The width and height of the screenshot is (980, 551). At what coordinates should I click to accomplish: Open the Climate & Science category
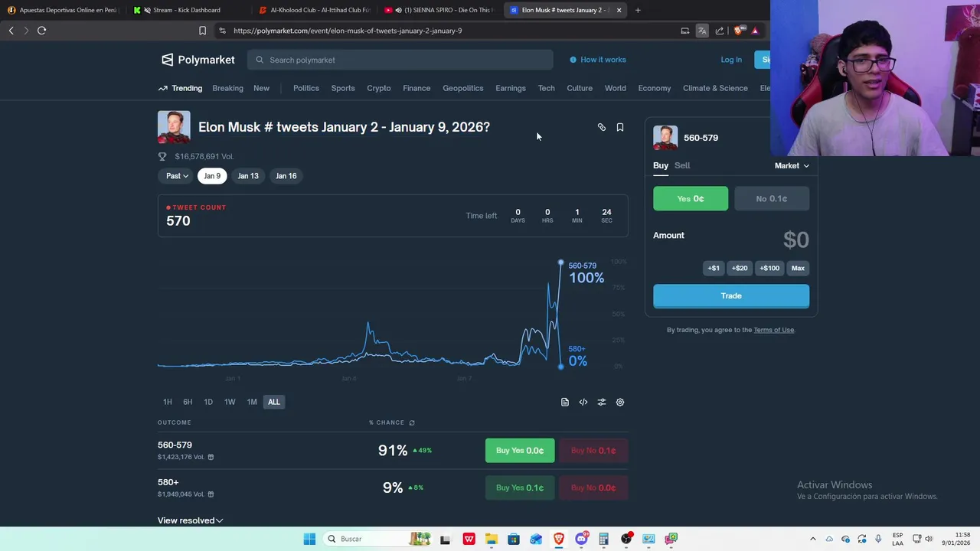[x=715, y=88]
